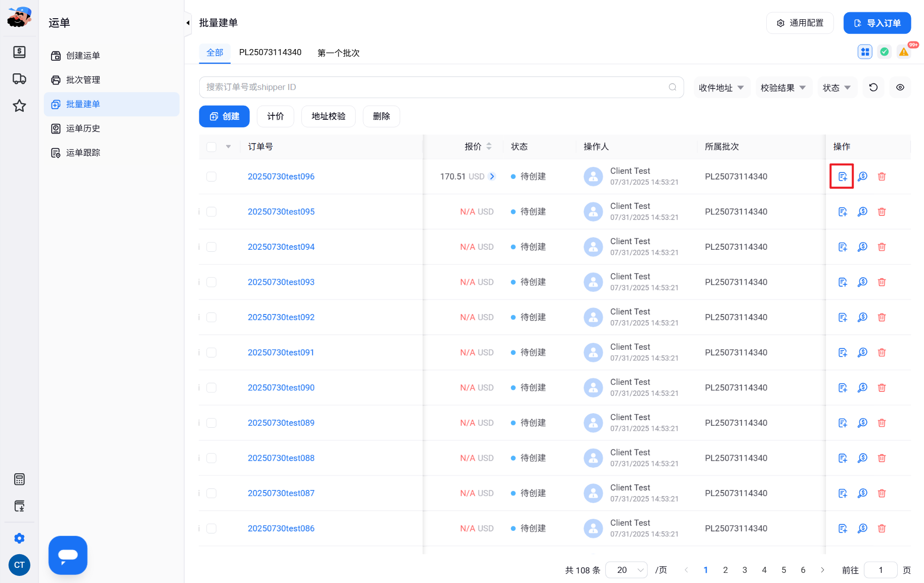The width and height of the screenshot is (924, 583).
Task: Open 批次管理 in the sidebar menu
Action: [x=111, y=80]
